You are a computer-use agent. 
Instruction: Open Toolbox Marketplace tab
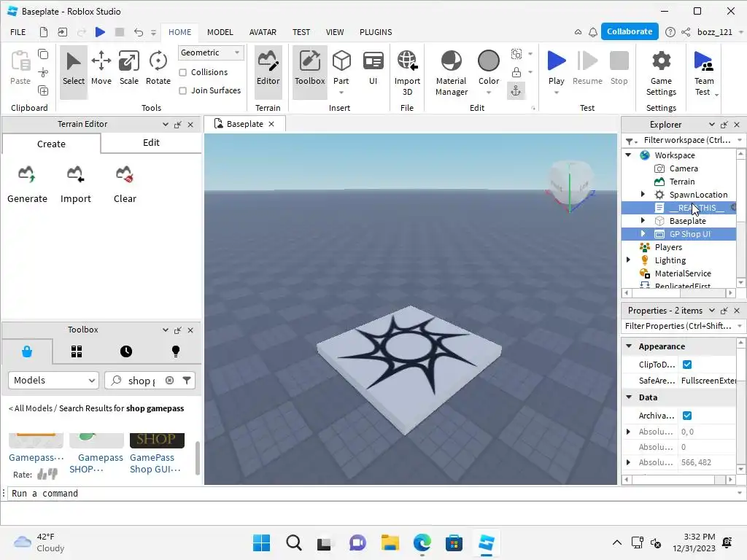(x=27, y=351)
